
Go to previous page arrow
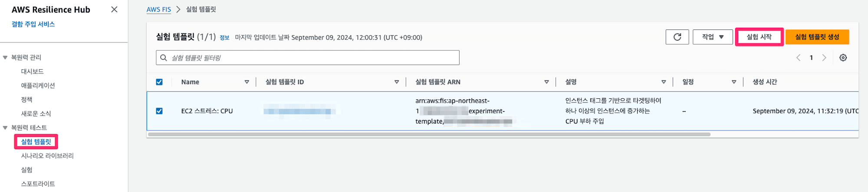point(798,58)
